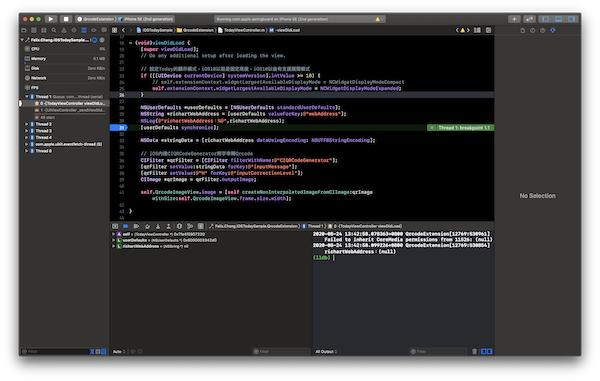Click the Run (play) button
This screenshot has height=381, width=600.
click(51, 19)
